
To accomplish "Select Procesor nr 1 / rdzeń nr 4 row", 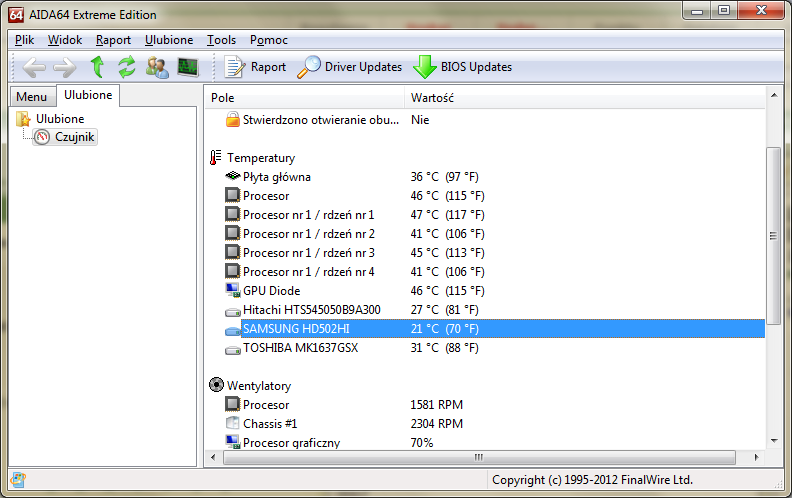I will pyautogui.click(x=485, y=272).
